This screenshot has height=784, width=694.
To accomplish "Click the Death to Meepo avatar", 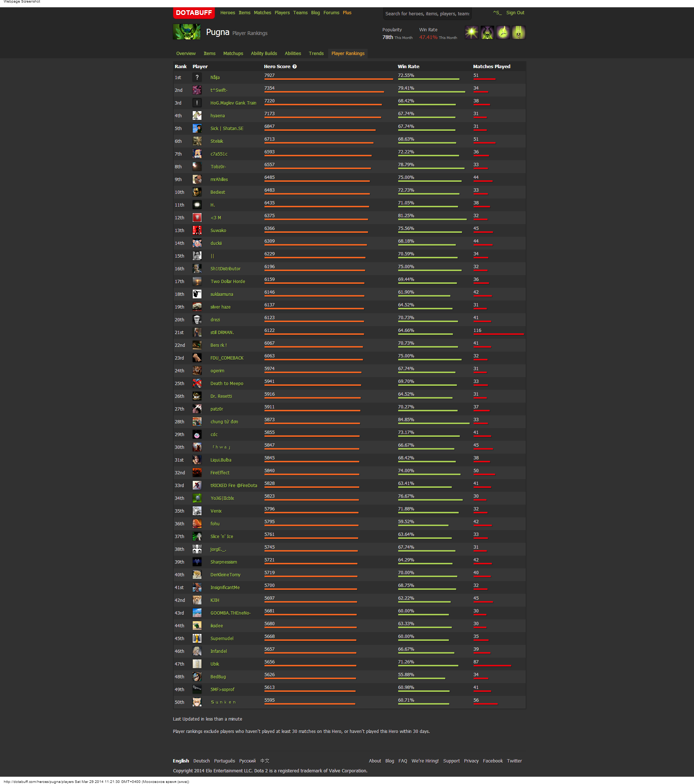I will point(197,383).
